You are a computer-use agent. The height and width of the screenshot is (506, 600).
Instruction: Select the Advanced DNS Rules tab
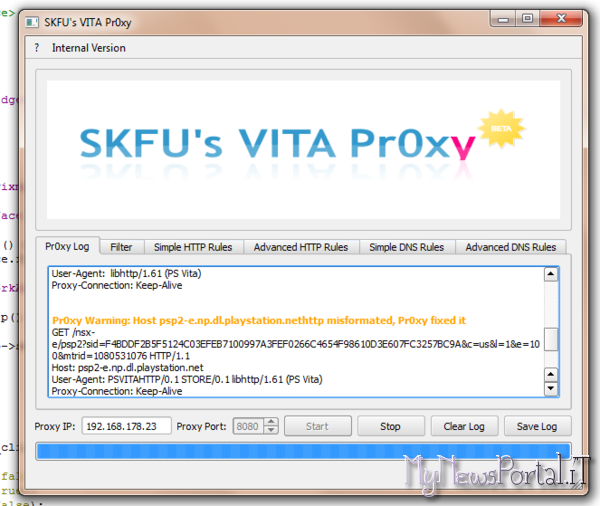511,247
